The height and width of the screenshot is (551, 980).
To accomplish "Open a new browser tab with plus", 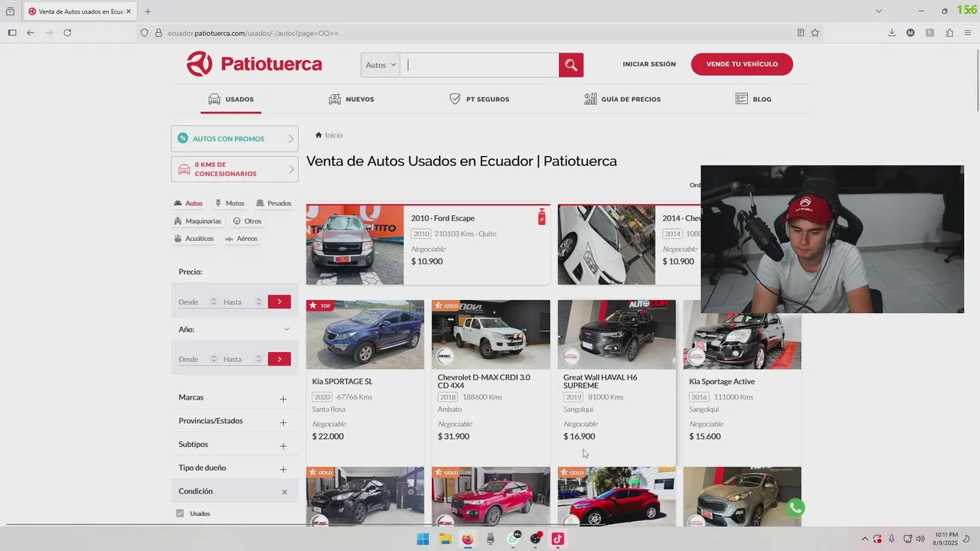I will (x=148, y=11).
